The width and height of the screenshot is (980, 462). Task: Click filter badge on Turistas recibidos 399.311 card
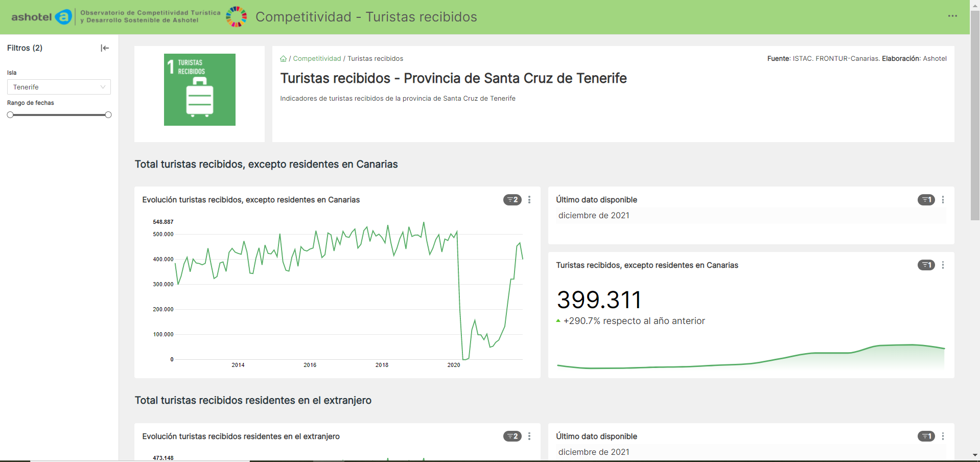pyautogui.click(x=926, y=265)
